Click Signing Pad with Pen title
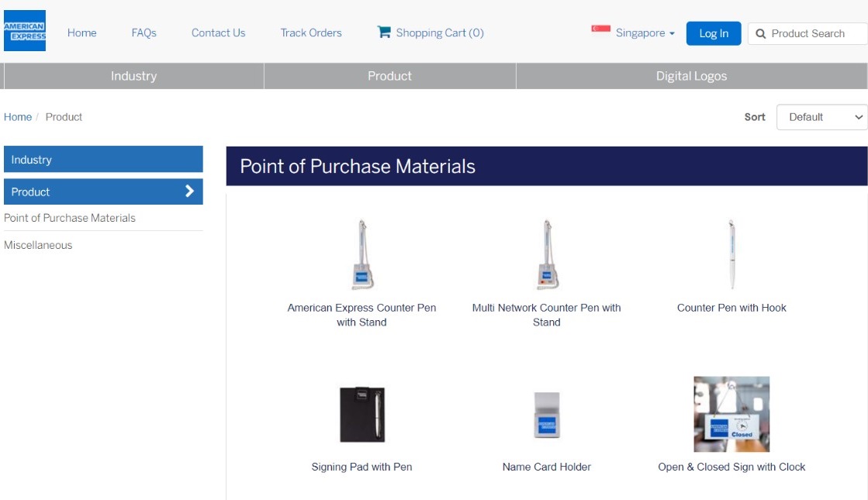 tap(362, 467)
